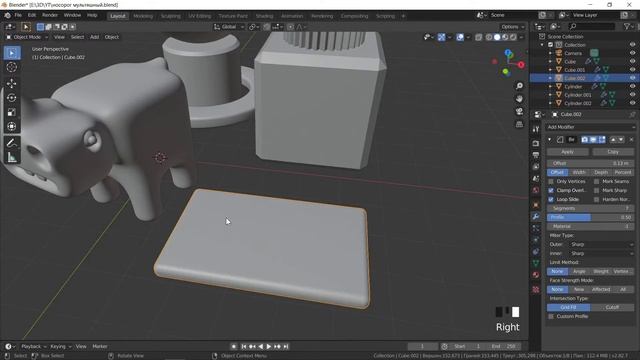Image resolution: width=640 pixels, height=360 pixels.
Task: Set Limit Method to Angle
Action: (579, 271)
